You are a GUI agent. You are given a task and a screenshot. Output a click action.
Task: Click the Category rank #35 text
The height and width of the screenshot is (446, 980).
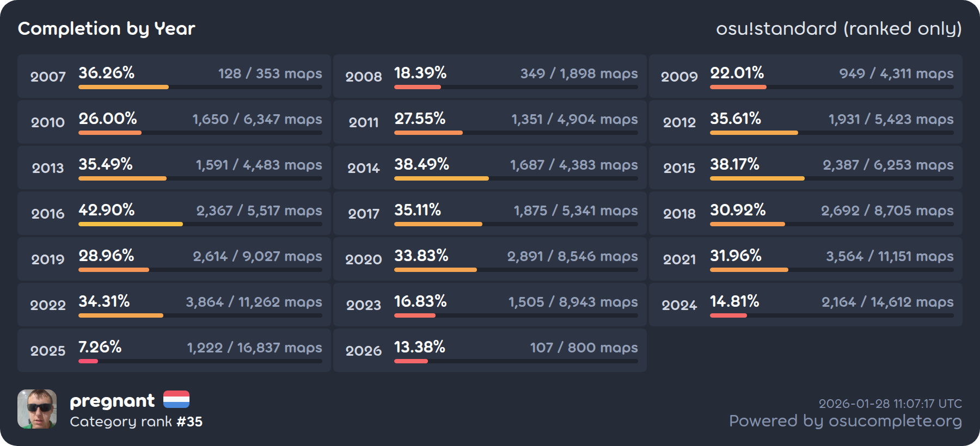pyautogui.click(x=136, y=422)
